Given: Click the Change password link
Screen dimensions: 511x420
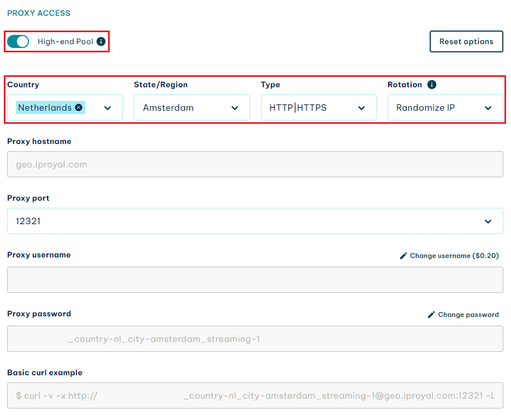Looking at the screenshot, I should [x=468, y=315].
